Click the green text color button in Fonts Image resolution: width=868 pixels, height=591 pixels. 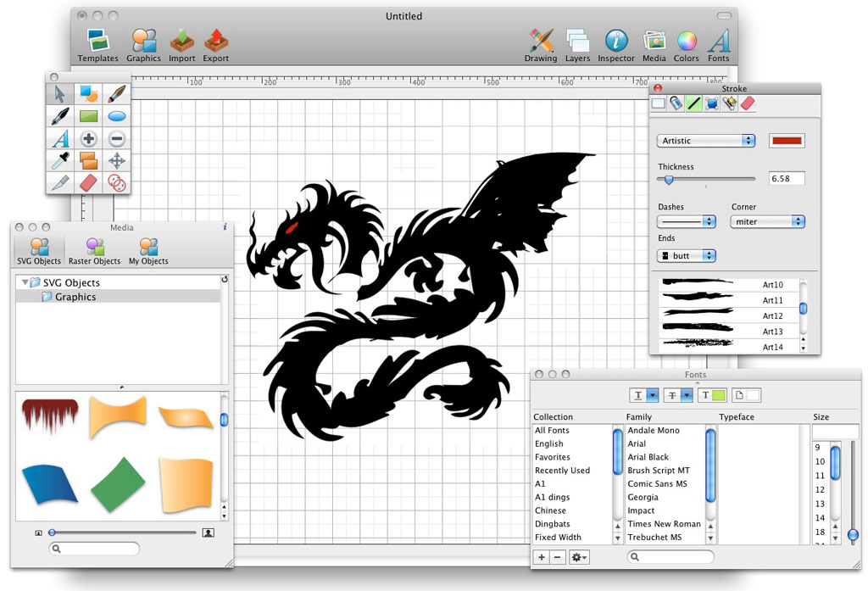[712, 395]
